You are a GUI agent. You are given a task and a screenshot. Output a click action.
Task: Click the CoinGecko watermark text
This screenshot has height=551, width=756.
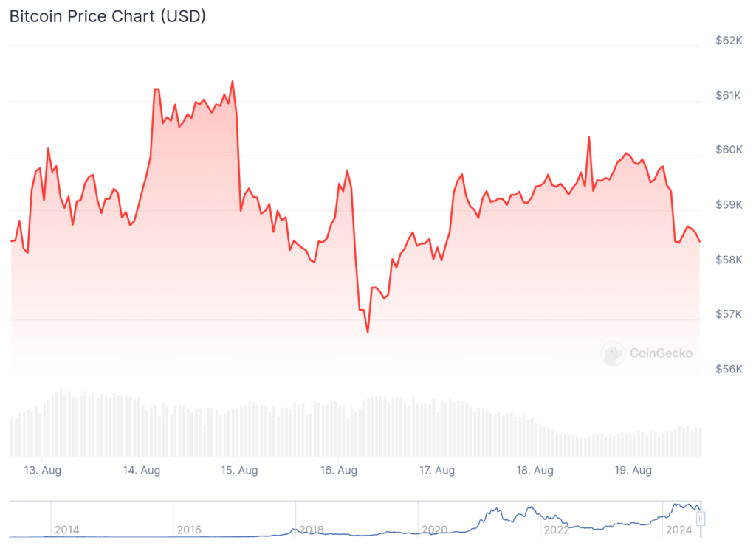coord(661,353)
